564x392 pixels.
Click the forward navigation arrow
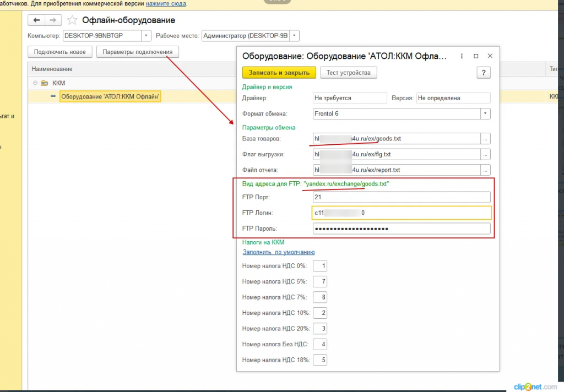pos(53,20)
